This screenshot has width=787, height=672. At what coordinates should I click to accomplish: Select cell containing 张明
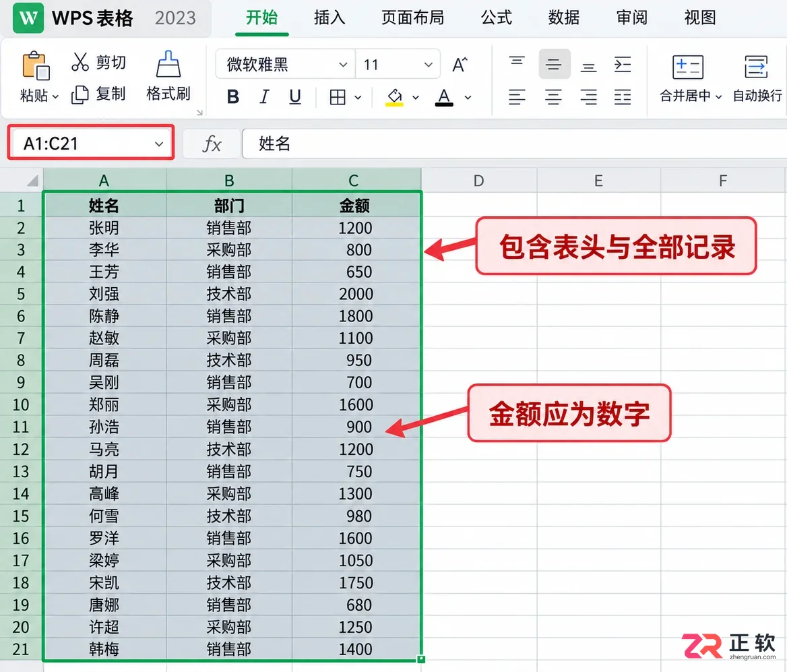pos(104,228)
